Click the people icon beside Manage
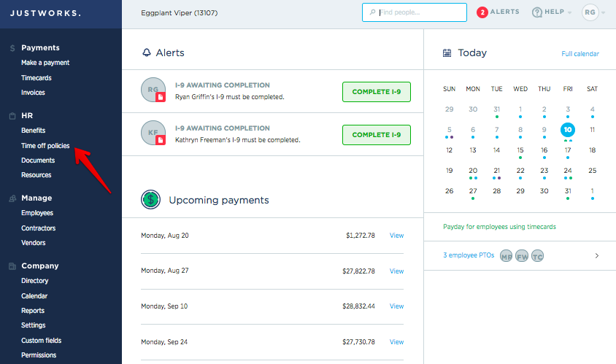This screenshot has width=616, height=364. (12, 198)
